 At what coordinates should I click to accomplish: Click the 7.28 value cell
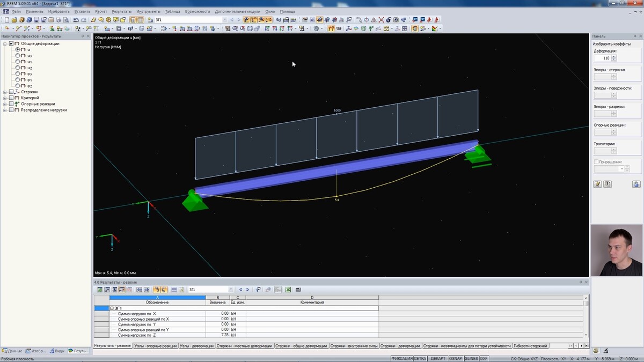click(x=217, y=335)
